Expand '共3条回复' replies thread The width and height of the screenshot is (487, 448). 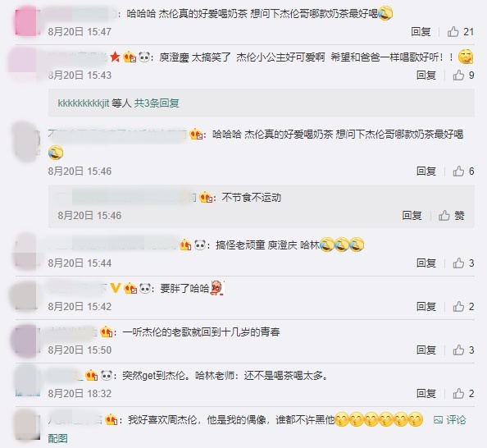point(157,103)
